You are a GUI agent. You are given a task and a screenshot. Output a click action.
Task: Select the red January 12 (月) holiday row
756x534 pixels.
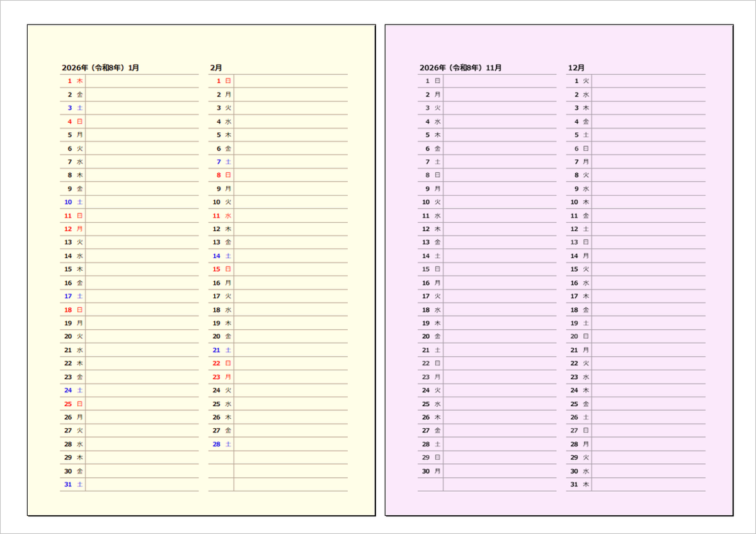129,229
